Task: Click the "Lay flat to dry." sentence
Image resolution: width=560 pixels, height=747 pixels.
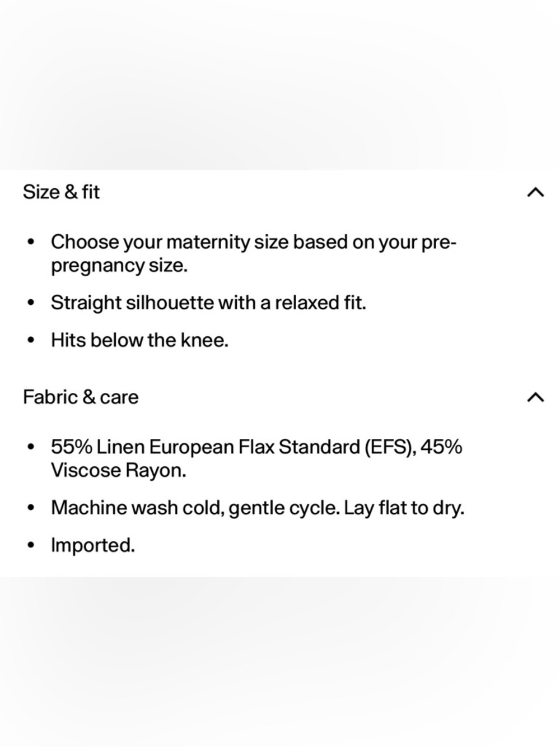Action: coord(404,508)
